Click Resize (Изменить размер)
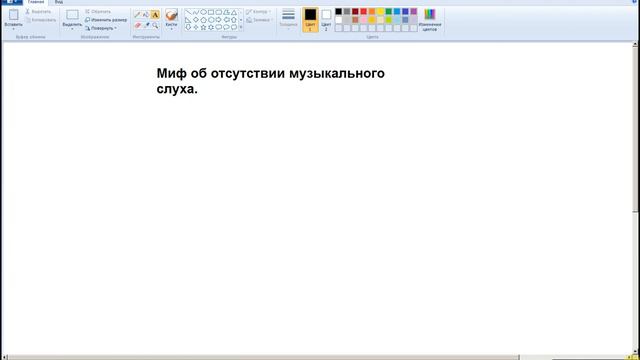Screen dimensions: 640x360 [x=106, y=20]
